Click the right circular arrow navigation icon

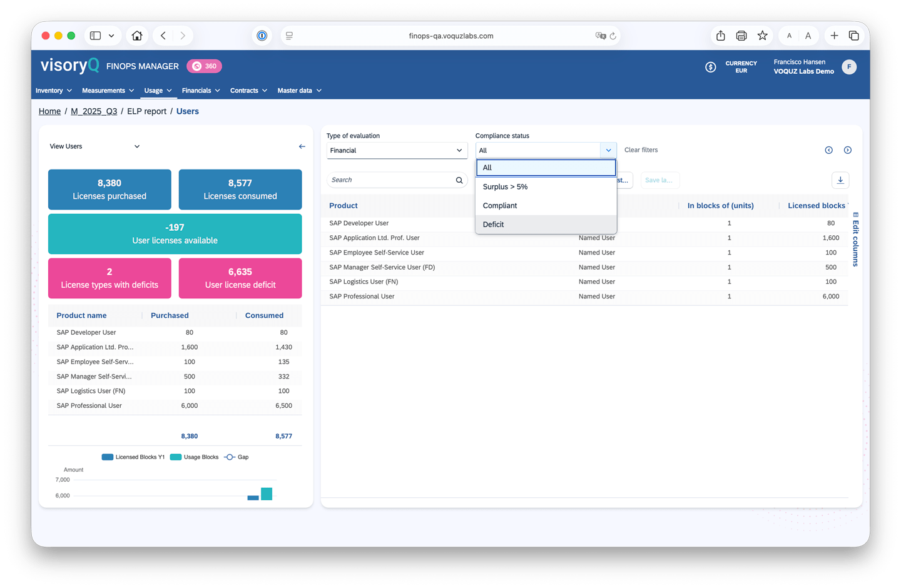pos(848,150)
